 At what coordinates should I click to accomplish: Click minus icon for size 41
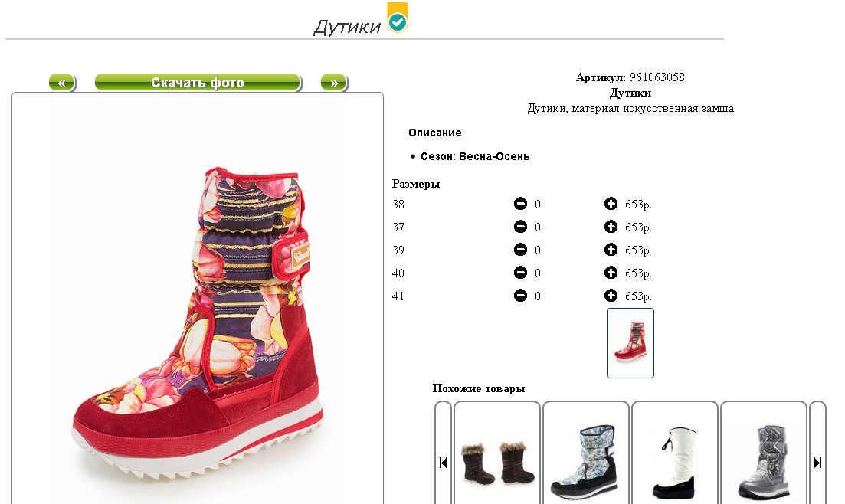pos(520,296)
